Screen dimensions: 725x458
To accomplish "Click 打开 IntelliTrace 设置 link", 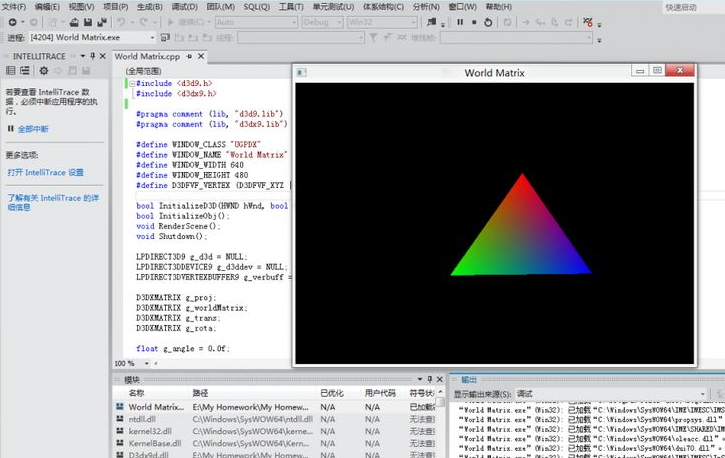I will click(45, 172).
